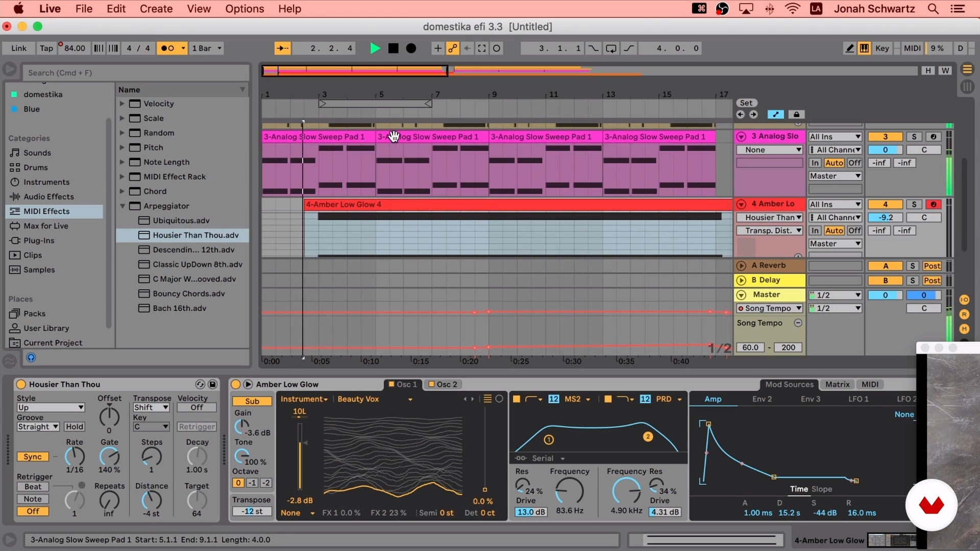Jump to Next Locator arrow
This screenshot has height=551, width=980.
click(753, 114)
